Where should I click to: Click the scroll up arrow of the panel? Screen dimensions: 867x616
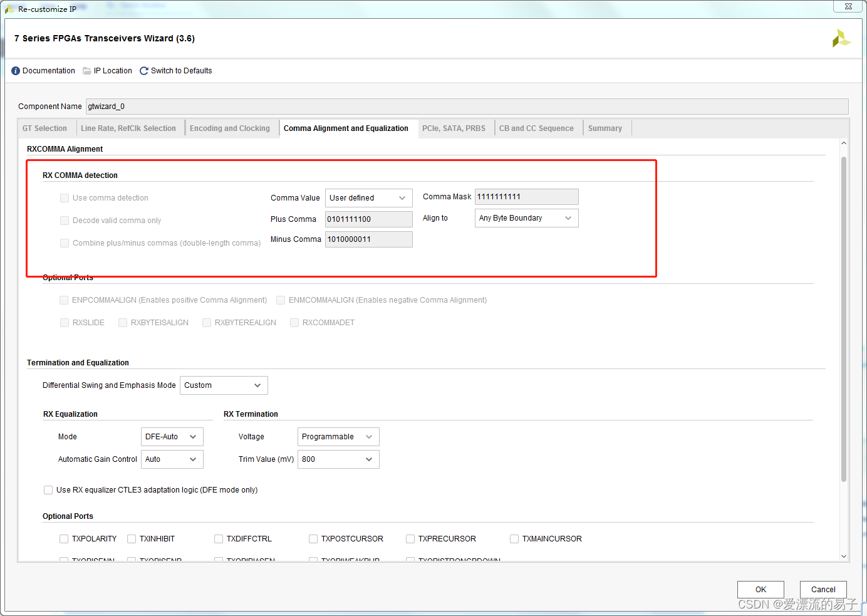(844, 144)
